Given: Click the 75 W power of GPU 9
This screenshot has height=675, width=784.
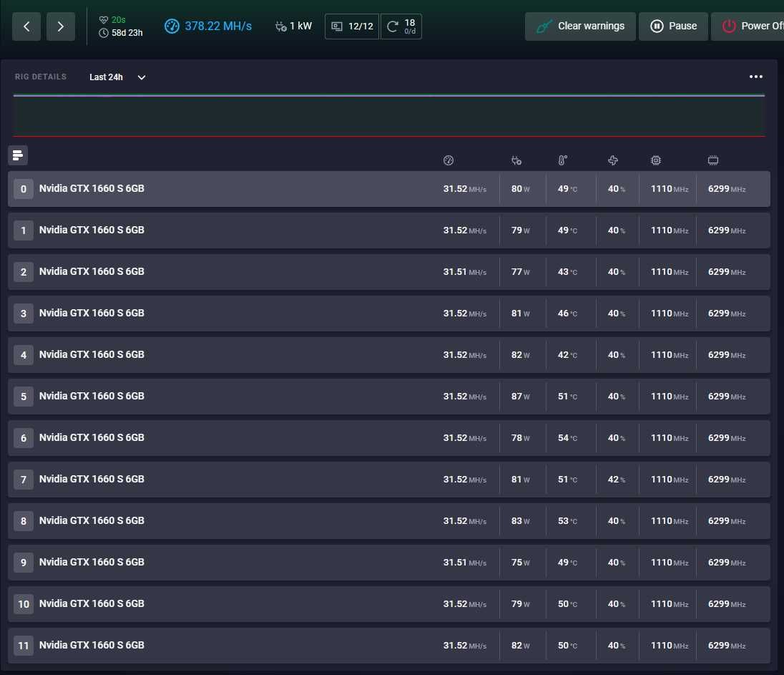Looking at the screenshot, I should 521,563.
